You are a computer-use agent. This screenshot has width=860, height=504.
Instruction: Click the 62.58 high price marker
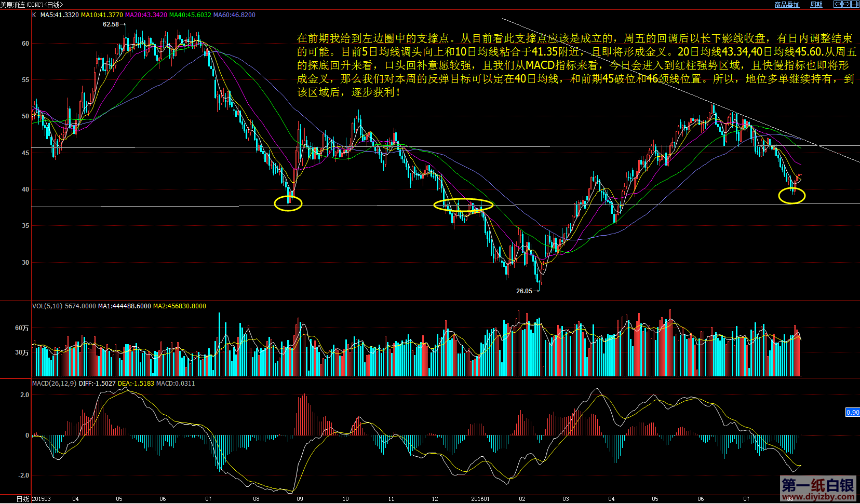pyautogui.click(x=111, y=24)
